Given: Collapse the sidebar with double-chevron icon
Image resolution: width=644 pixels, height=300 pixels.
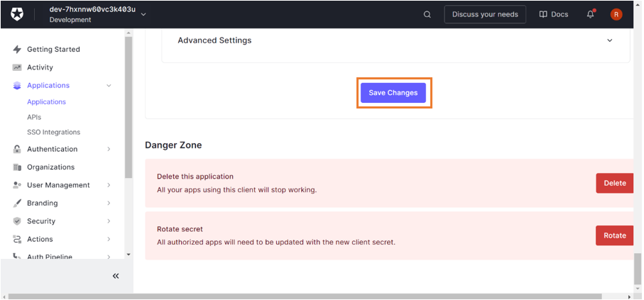Looking at the screenshot, I should [x=116, y=276].
